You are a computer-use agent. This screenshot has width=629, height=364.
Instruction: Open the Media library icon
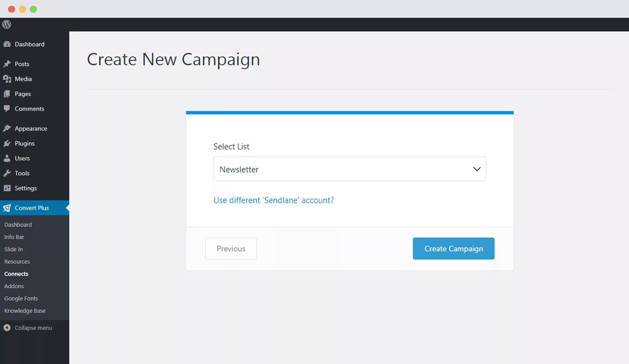7,79
